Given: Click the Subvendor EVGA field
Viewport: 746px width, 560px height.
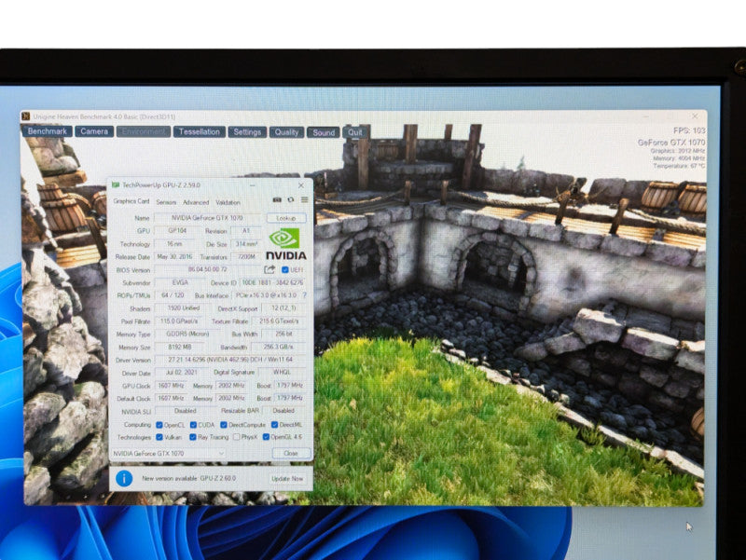Looking at the screenshot, I should tap(180, 282).
